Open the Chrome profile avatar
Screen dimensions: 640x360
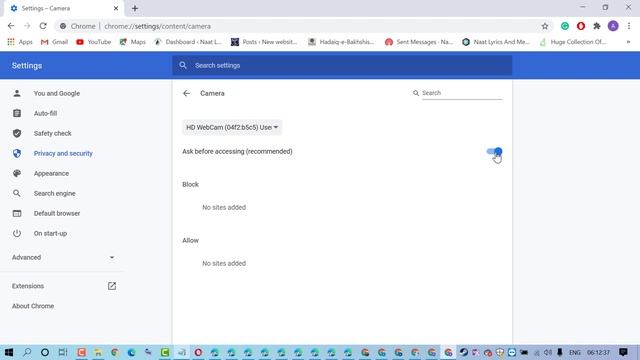click(x=613, y=26)
